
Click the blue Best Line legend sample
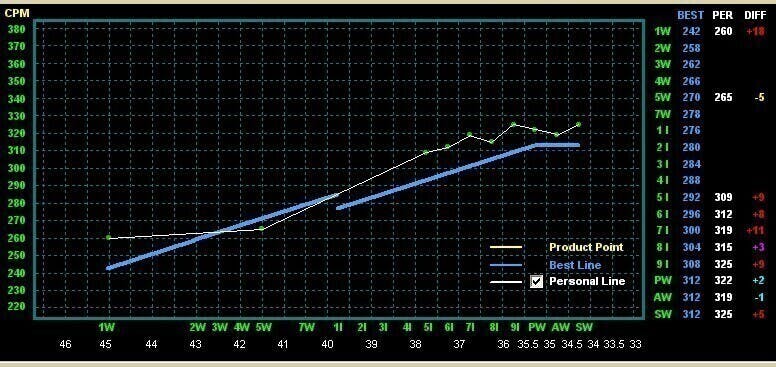pyautogui.click(x=506, y=265)
